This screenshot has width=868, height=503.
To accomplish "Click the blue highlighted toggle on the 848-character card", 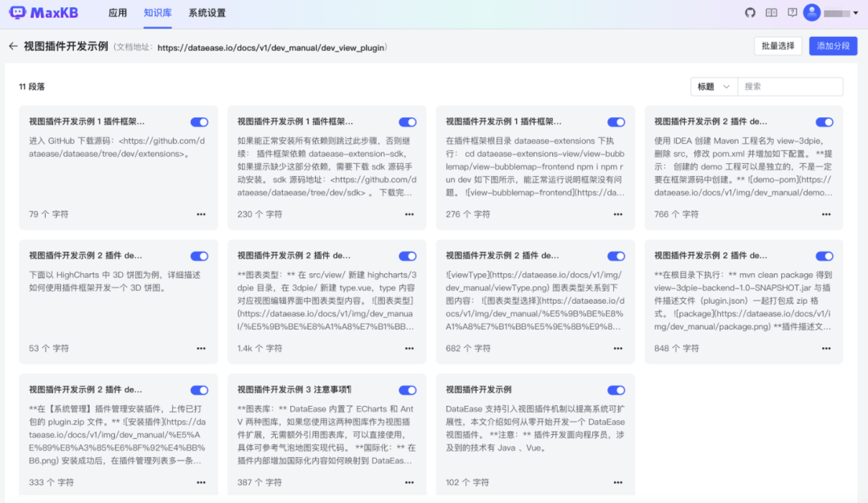I will (825, 256).
